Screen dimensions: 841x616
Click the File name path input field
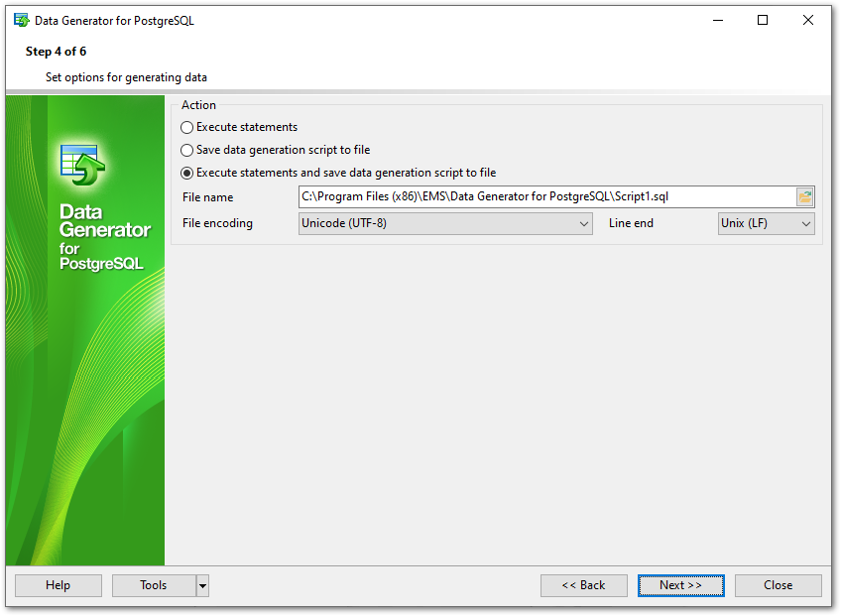click(547, 197)
